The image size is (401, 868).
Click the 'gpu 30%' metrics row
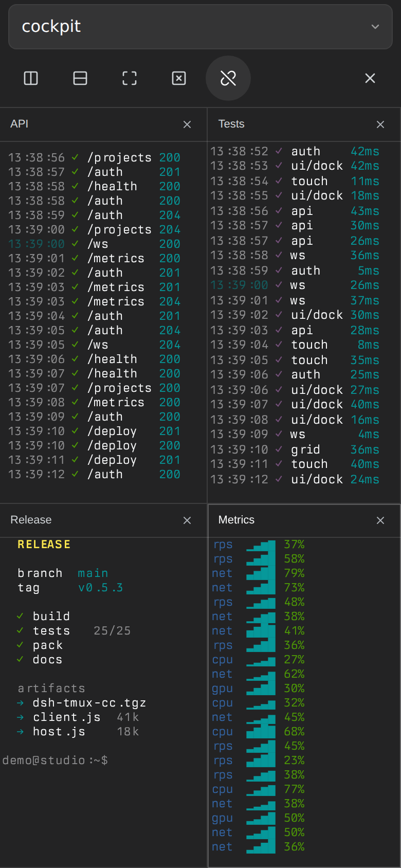coord(259,689)
